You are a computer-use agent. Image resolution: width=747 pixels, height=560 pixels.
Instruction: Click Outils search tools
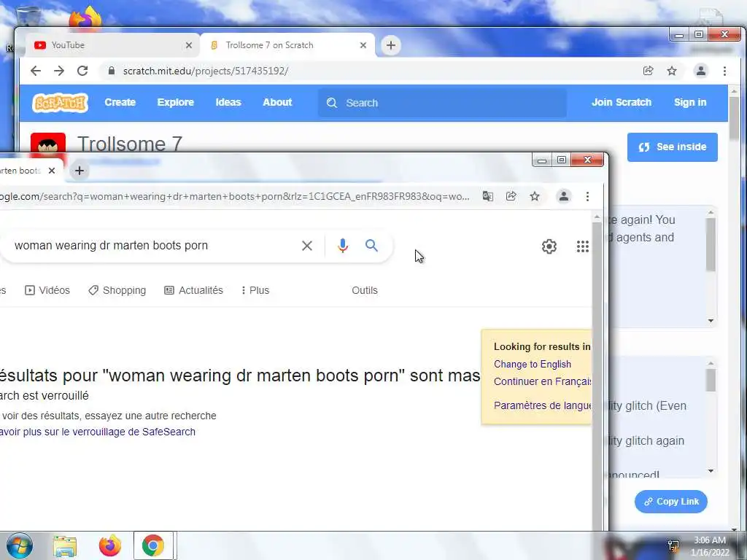[x=365, y=290]
